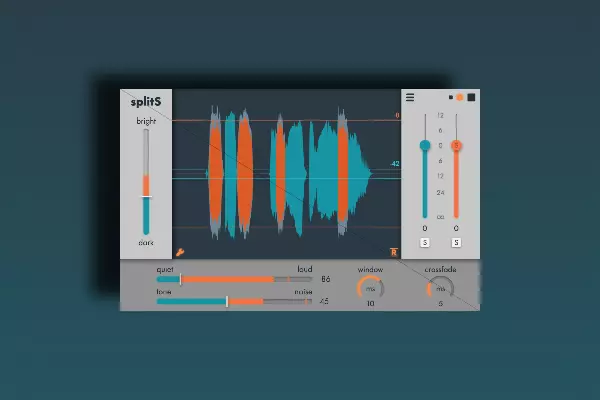Click the 'window' label

[x=370, y=269]
